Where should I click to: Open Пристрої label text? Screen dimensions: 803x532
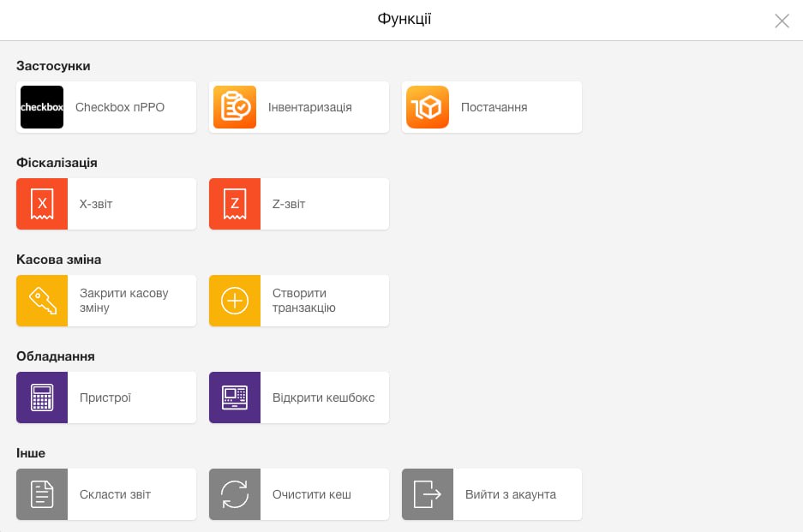pyautogui.click(x=105, y=398)
